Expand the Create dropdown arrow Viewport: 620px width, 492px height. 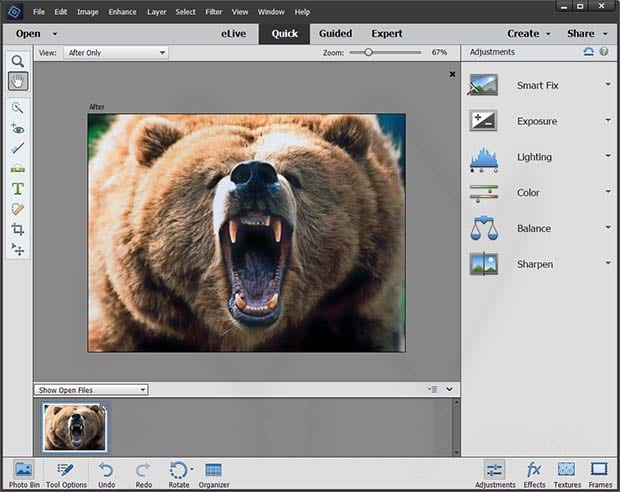coord(548,34)
